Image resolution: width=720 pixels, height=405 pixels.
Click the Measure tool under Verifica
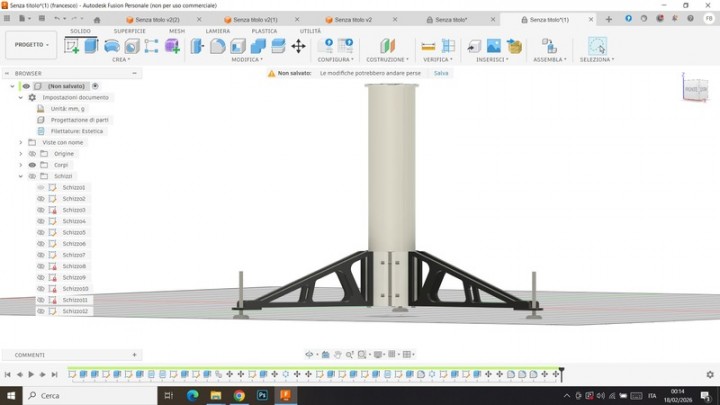(428, 46)
